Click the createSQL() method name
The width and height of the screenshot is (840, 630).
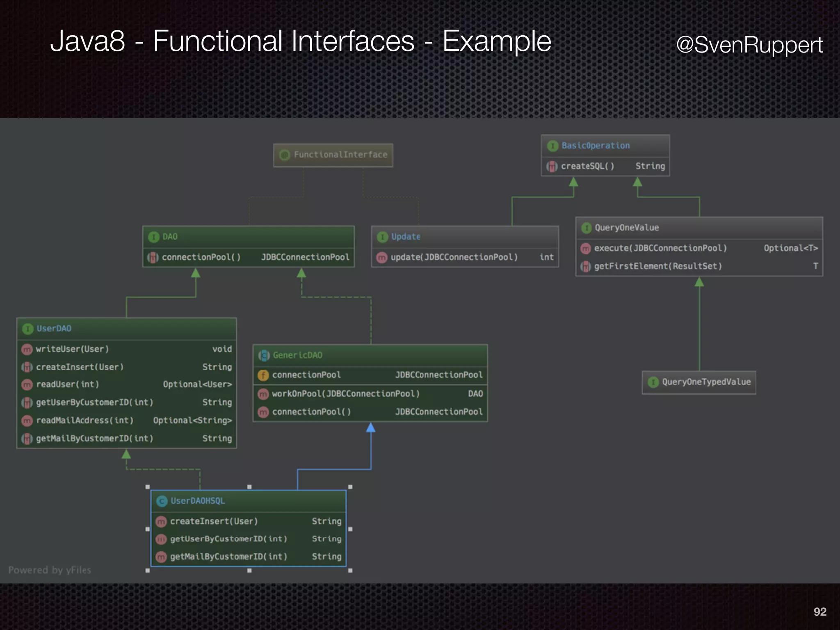tap(587, 166)
